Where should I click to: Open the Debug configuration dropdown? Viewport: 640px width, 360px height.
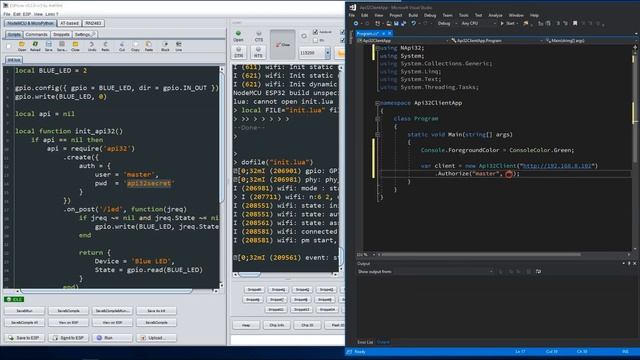pyautogui.click(x=447, y=24)
